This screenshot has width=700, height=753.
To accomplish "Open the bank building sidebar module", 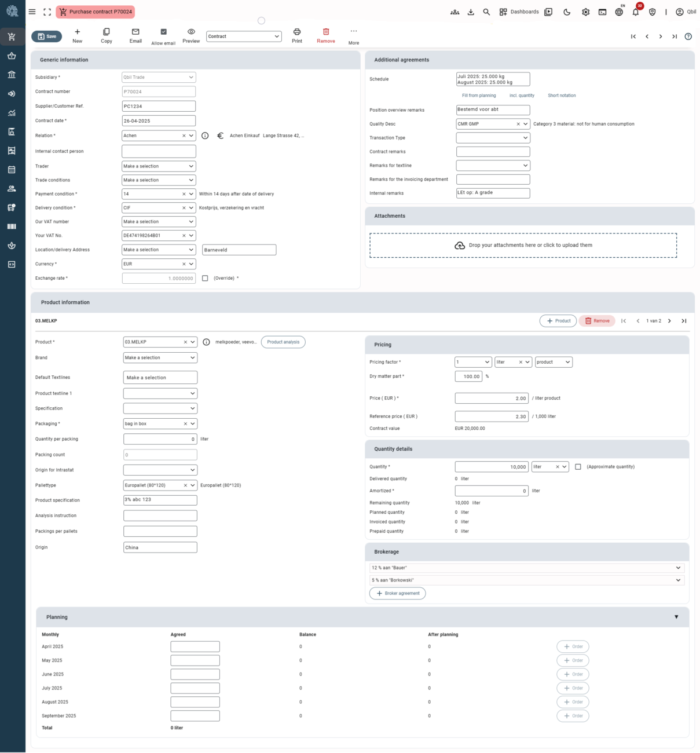I will click(12, 75).
